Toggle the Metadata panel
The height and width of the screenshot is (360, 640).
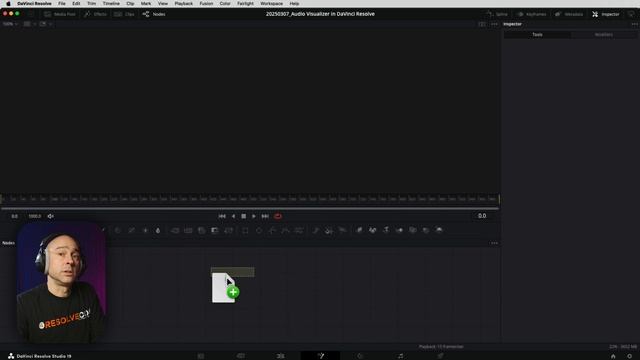[x=569, y=14]
